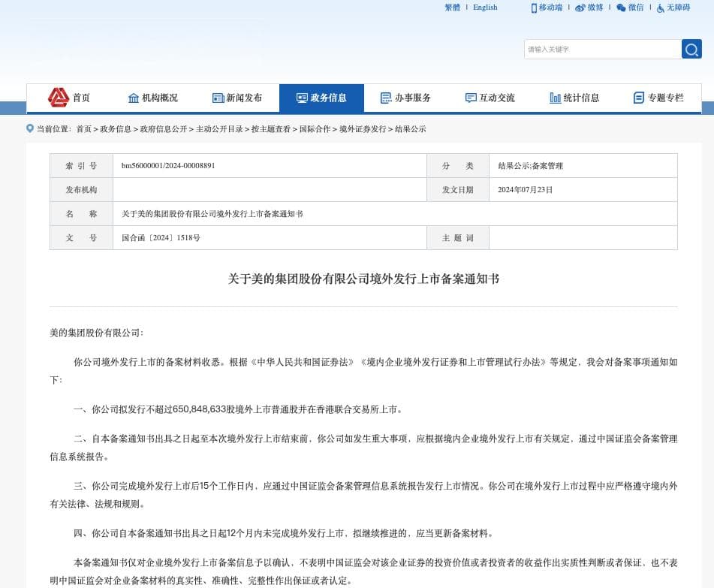Click the document icon beside 办事服务

pos(386,98)
